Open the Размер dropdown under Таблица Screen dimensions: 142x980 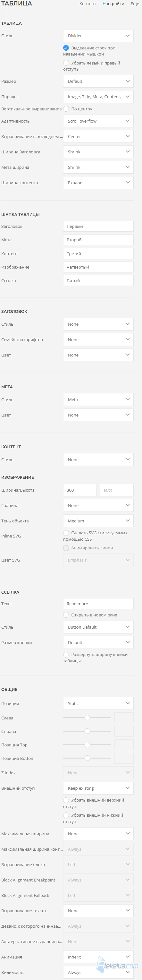click(x=98, y=82)
